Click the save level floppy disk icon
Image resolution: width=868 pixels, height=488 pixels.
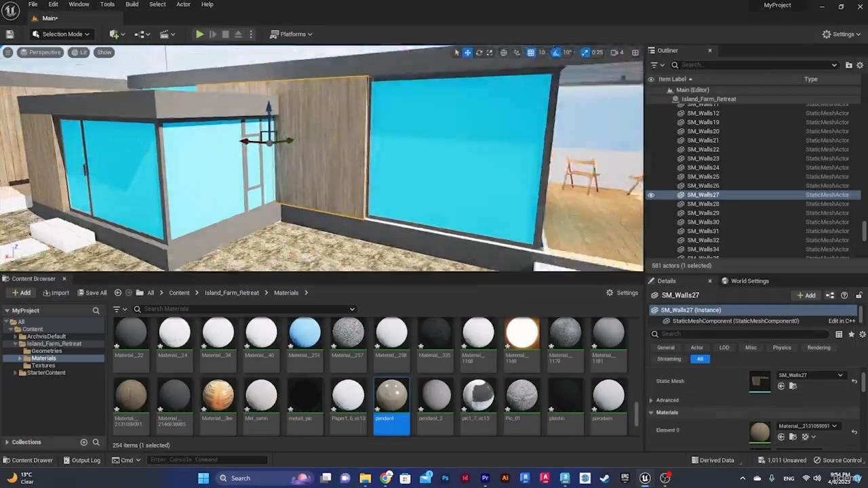[x=9, y=34]
